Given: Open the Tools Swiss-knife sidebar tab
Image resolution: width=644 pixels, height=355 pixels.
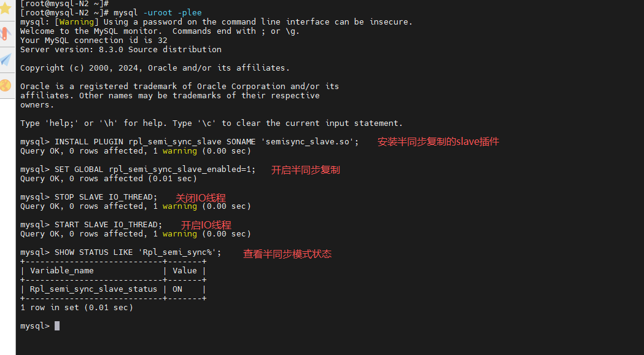Looking at the screenshot, I should tap(6, 34).
